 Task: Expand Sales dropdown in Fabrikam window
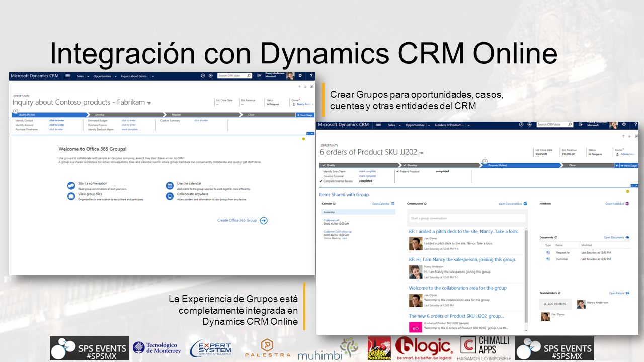tap(88, 76)
